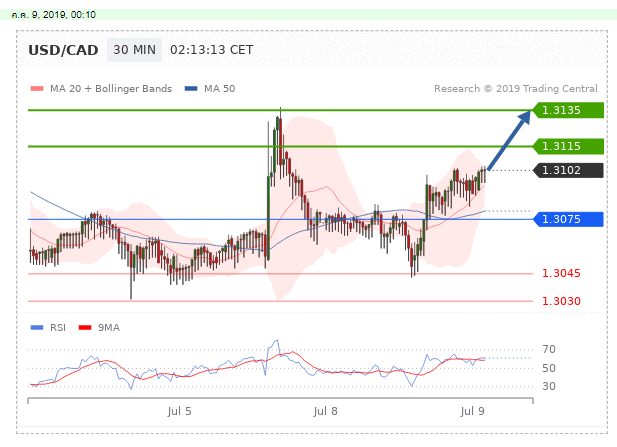Click the 1.3135 green resistance tag
The image size is (617, 447).
(x=568, y=110)
